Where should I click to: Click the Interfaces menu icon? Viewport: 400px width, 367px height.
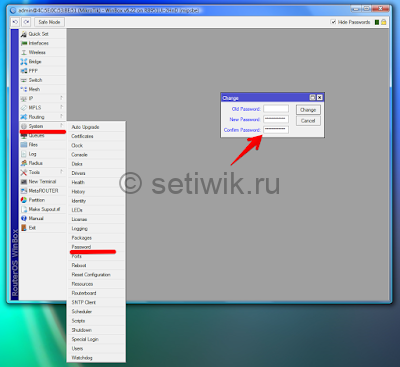pos(24,43)
